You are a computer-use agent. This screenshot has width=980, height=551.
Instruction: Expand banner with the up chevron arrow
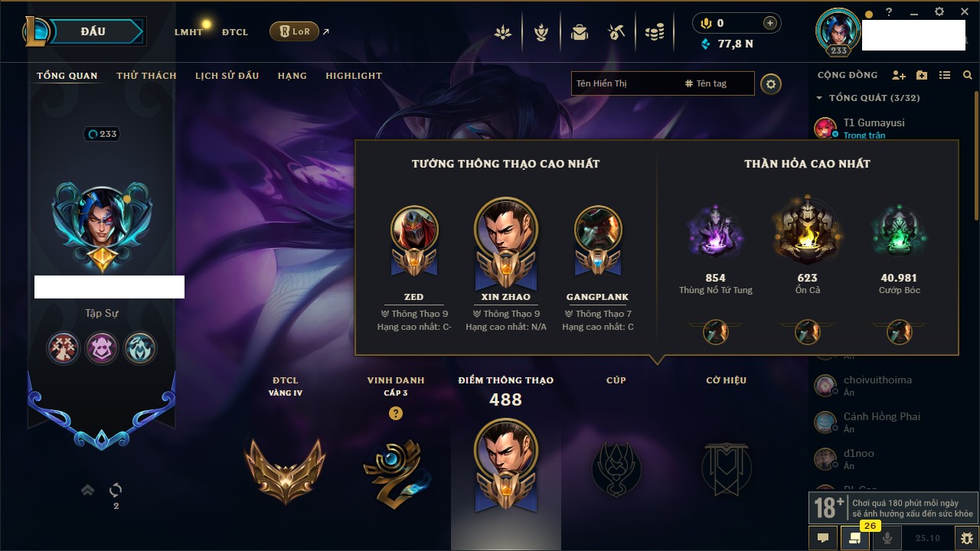[88, 490]
